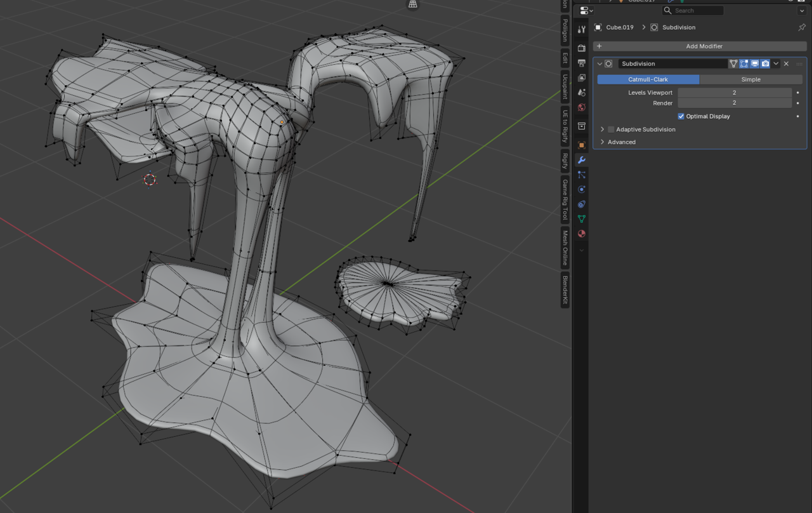Open the Object Data properties tab

[581, 219]
